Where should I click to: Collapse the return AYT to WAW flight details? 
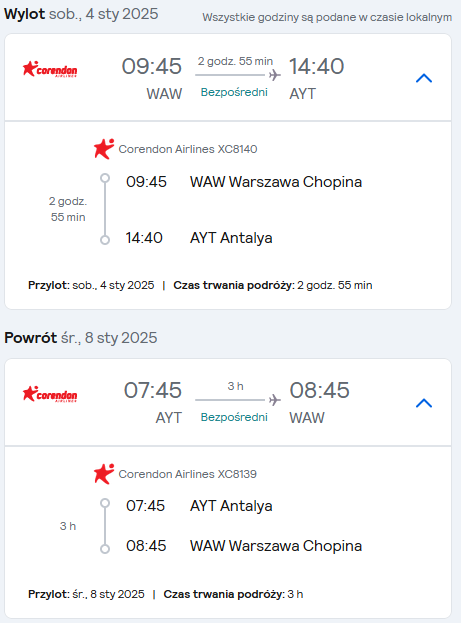pyautogui.click(x=424, y=403)
